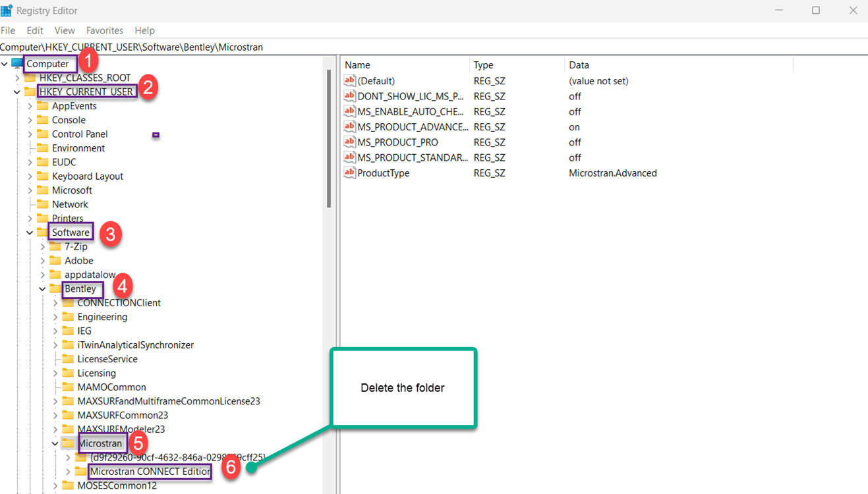Click the ab icon next to MS_PRODUCT_ADVANCE value

(x=349, y=126)
